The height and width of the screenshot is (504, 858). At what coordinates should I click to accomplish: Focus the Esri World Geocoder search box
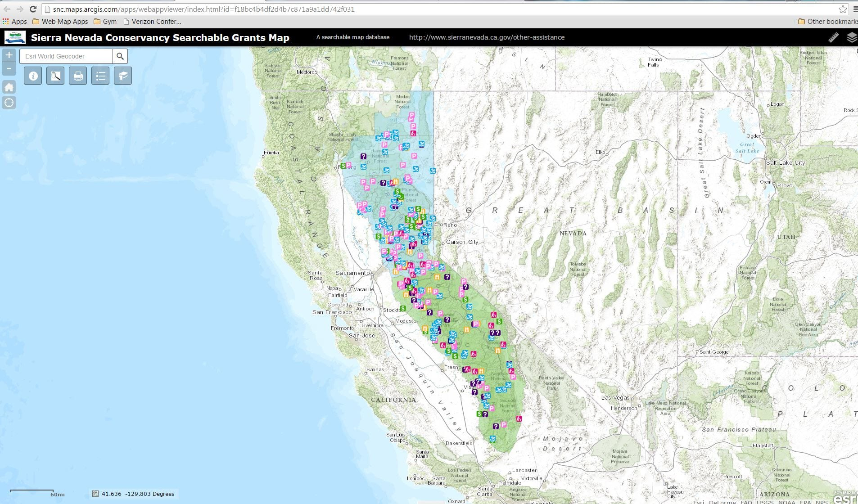[66, 56]
